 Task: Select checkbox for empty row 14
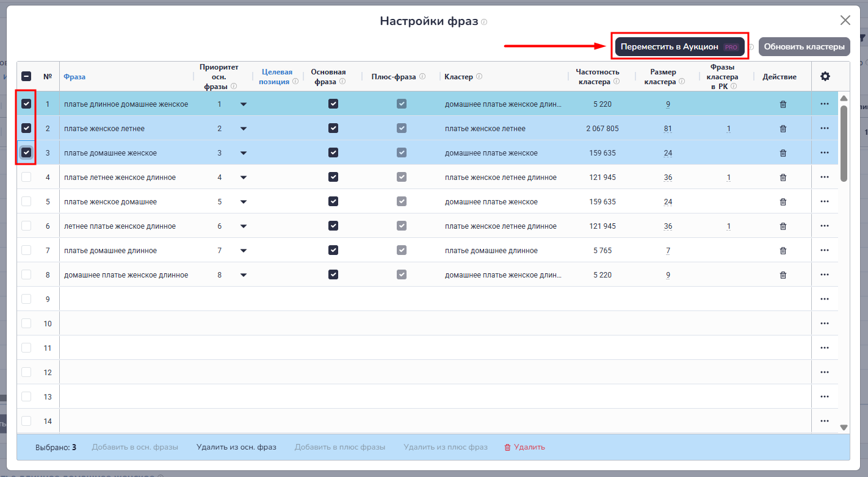tap(26, 421)
